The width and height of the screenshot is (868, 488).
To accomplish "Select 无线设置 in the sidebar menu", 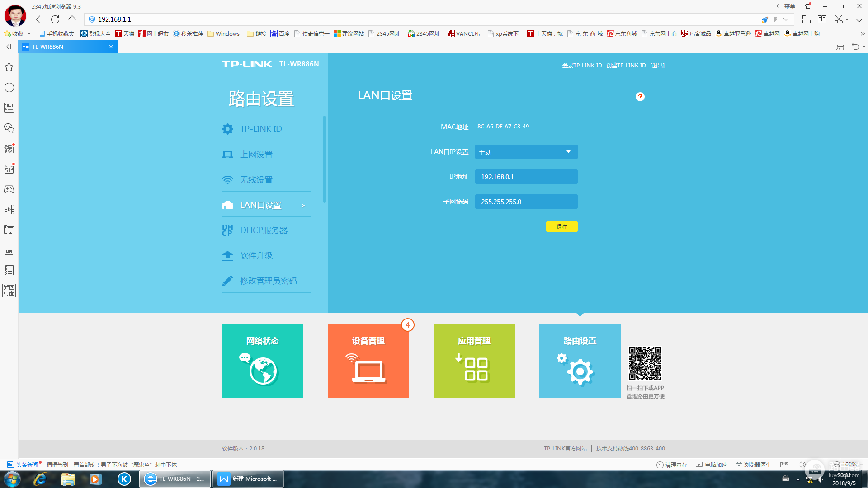I will [x=256, y=179].
